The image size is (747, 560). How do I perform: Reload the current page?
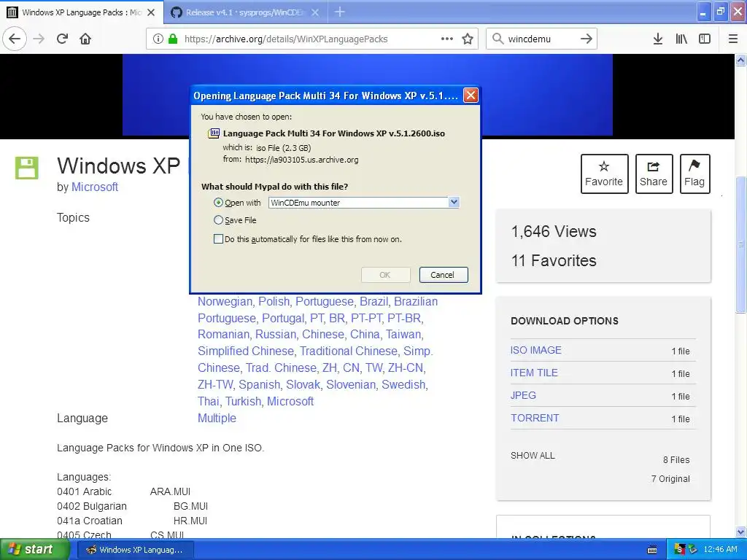(x=62, y=39)
